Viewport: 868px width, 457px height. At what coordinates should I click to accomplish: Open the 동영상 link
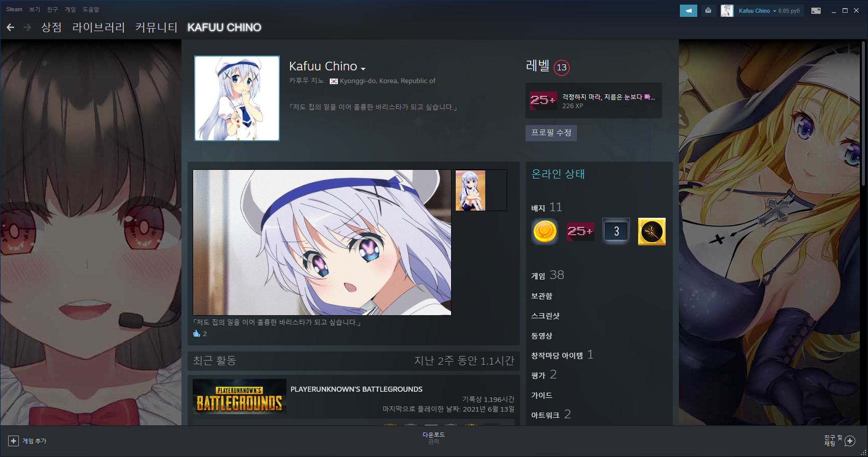[542, 336]
